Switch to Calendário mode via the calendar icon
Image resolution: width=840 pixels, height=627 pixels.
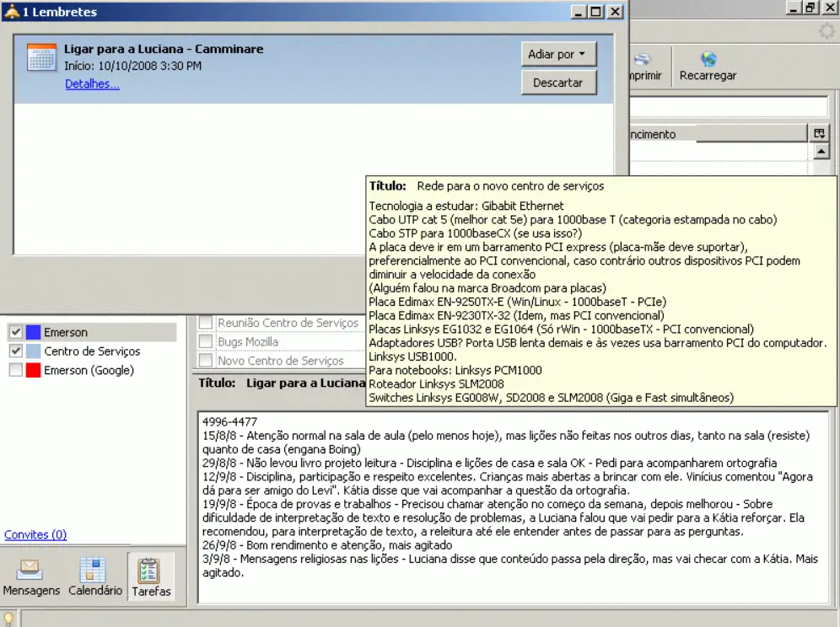click(93, 570)
